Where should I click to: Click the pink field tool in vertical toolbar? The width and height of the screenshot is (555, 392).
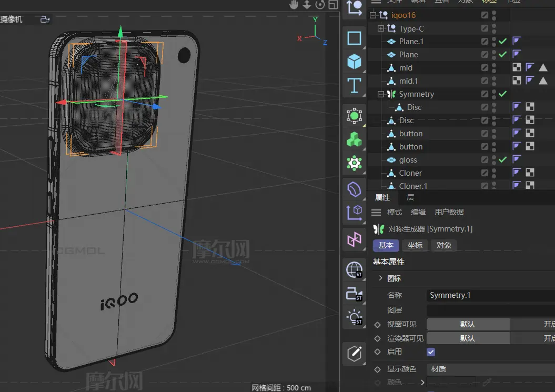click(x=354, y=240)
